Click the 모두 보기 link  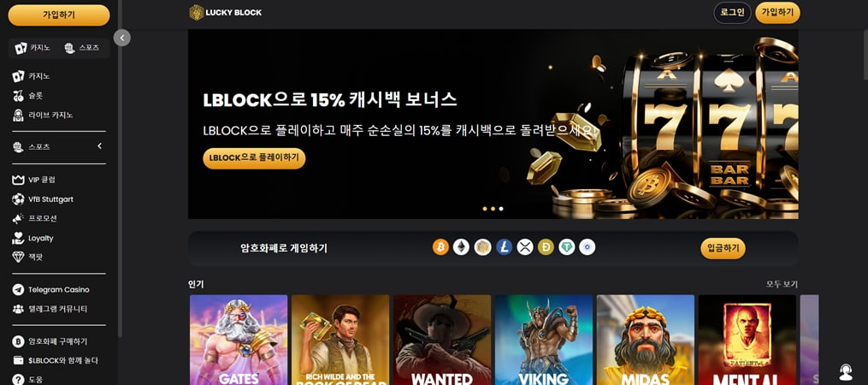pyautogui.click(x=782, y=284)
